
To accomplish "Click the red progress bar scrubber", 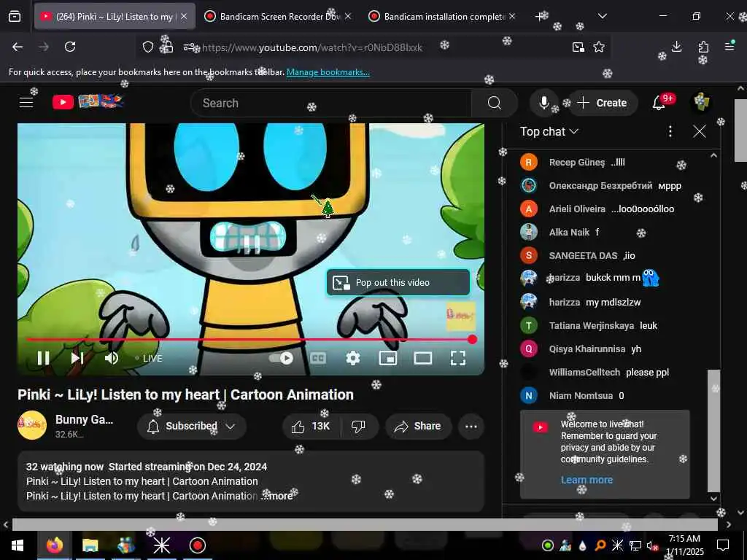I will (x=472, y=340).
